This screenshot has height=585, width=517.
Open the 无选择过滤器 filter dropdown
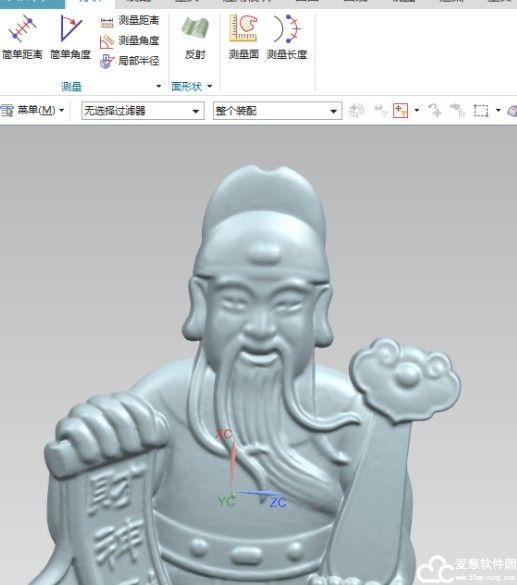[x=143, y=111]
